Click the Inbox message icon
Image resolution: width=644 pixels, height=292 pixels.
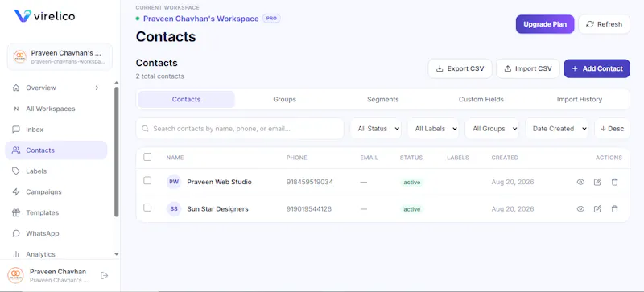16,130
